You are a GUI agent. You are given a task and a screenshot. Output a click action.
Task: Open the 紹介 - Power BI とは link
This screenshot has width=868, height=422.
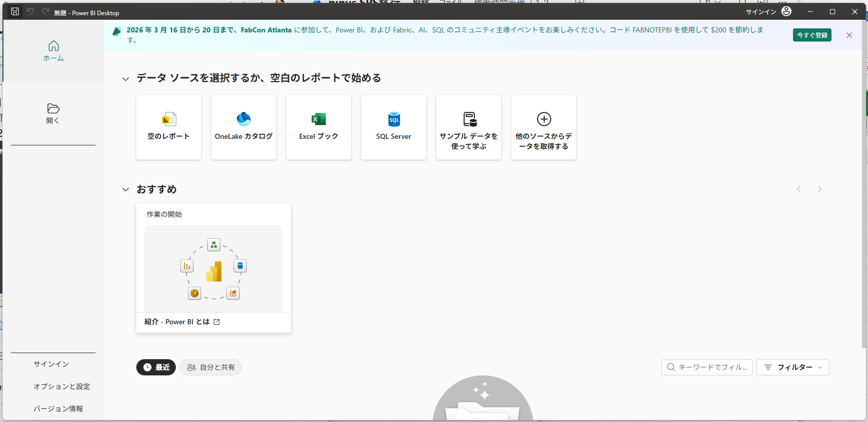pyautogui.click(x=182, y=322)
